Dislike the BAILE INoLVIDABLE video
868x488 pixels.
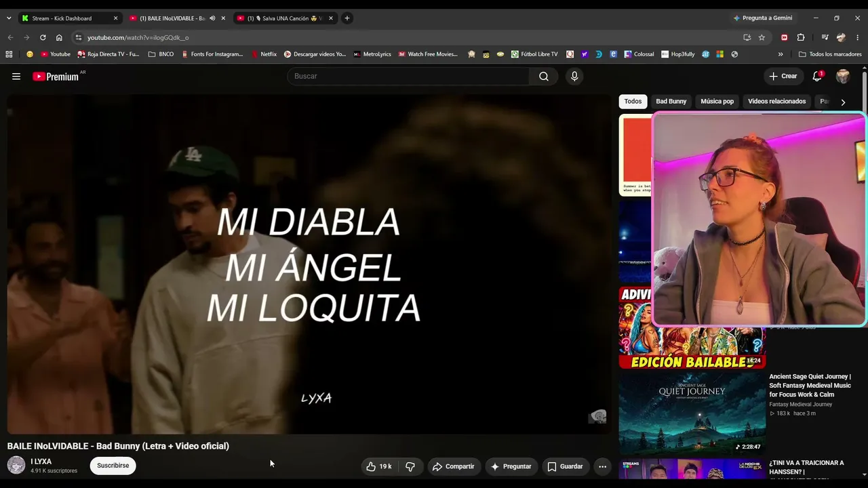[x=410, y=466]
